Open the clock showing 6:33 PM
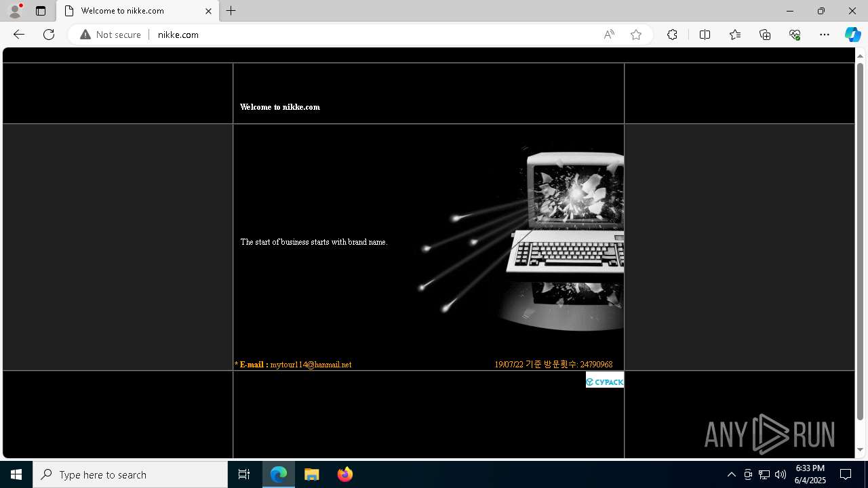This screenshot has width=868, height=488. pos(810,474)
